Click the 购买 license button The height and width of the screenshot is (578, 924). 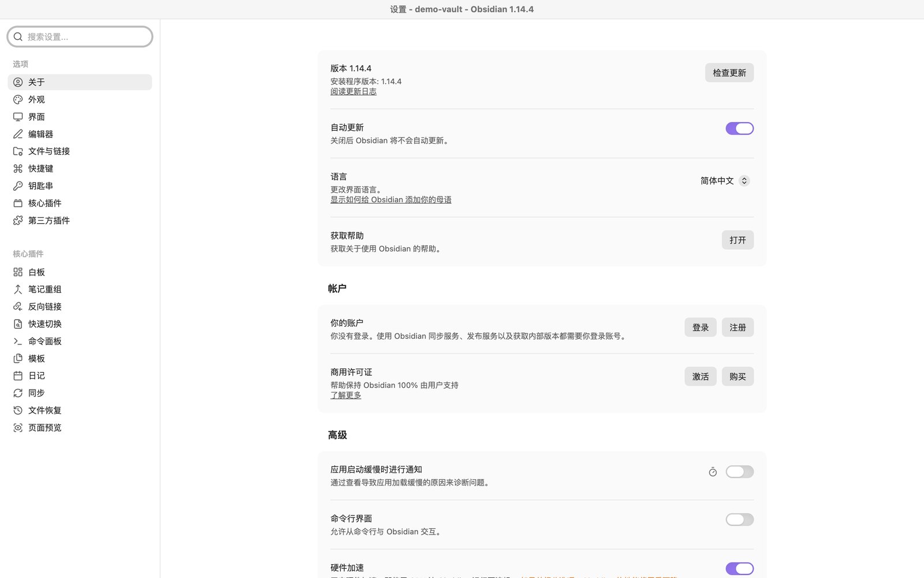click(737, 376)
